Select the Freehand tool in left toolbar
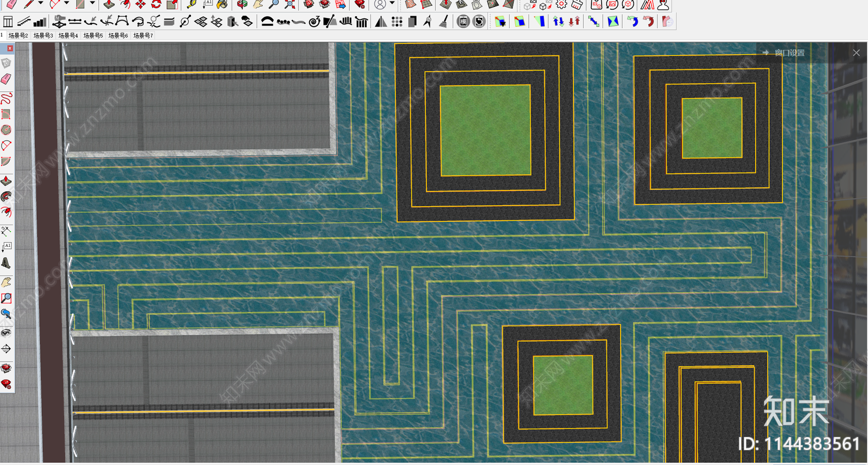The image size is (868, 465). [6, 99]
